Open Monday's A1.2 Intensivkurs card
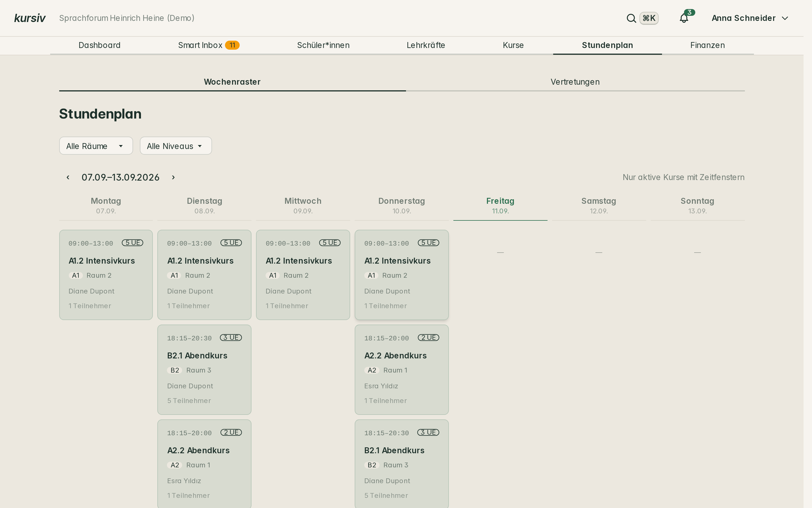The height and width of the screenshot is (508, 812). click(x=106, y=275)
